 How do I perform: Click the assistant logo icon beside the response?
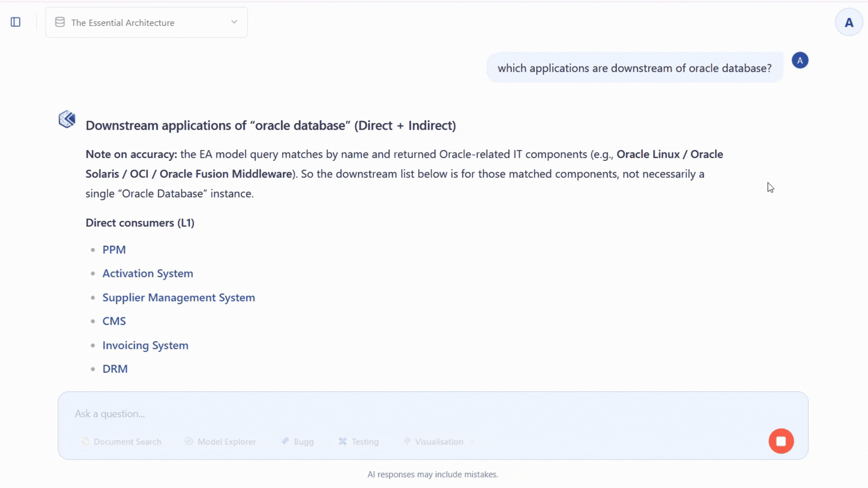click(x=67, y=119)
